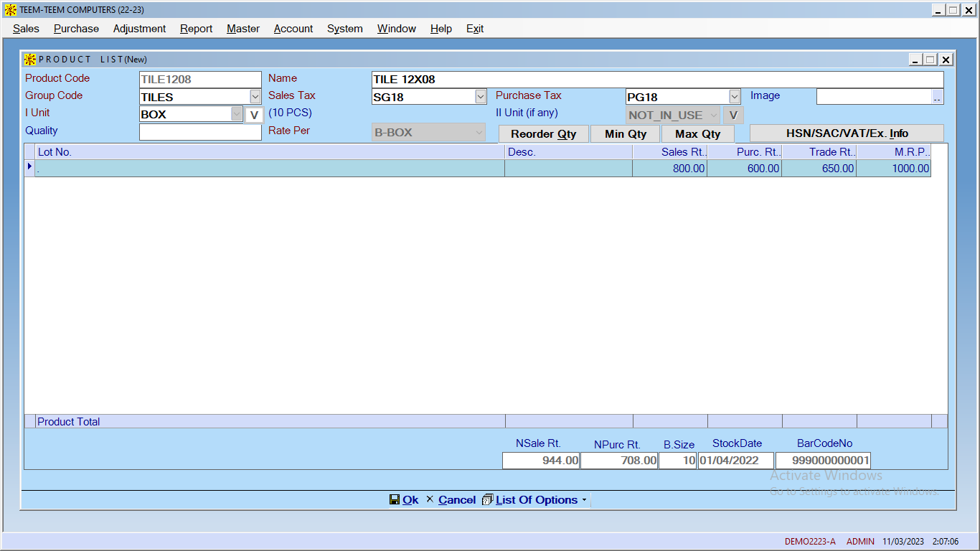This screenshot has height=551, width=980.
Task: Click the Product List window icon
Action: [30, 60]
